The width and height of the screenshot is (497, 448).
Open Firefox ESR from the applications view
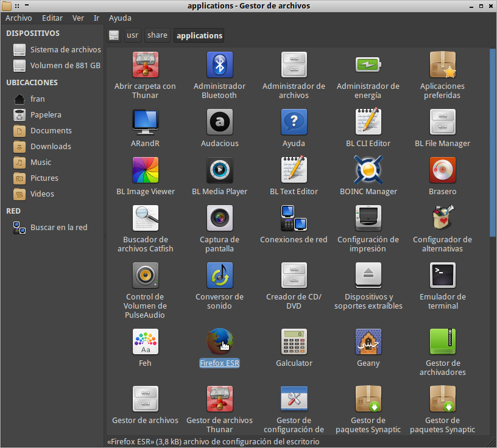[219, 341]
